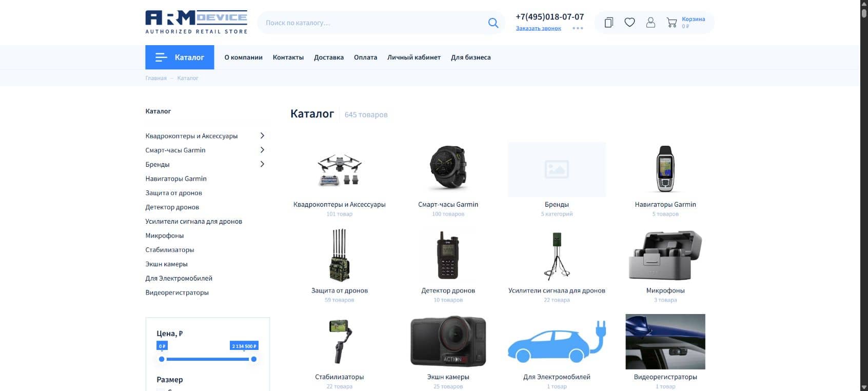Select Навигаторы Garmin in sidebar
Image resolution: width=868 pixels, height=391 pixels.
coord(176,179)
